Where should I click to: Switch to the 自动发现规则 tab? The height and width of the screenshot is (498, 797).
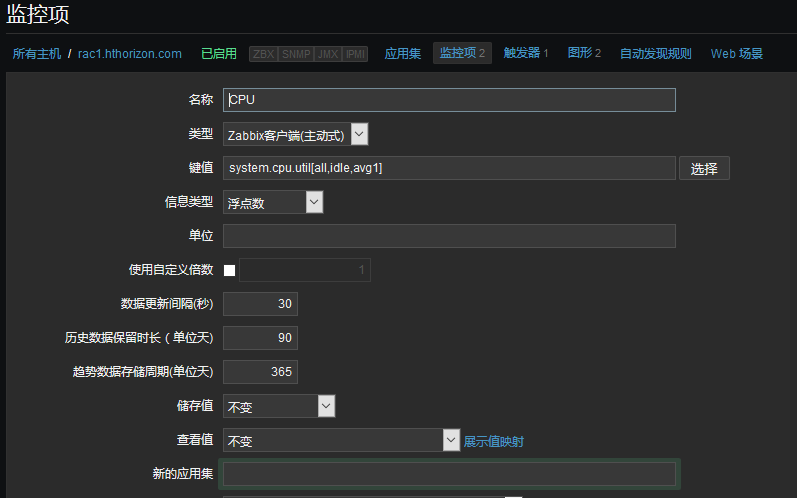click(655, 54)
